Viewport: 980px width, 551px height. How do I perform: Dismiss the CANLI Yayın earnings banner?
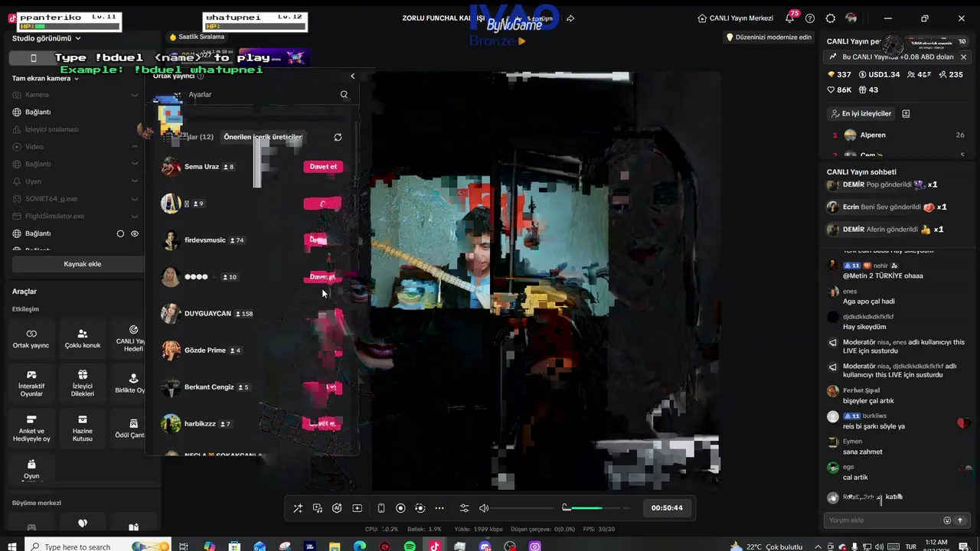963,57
